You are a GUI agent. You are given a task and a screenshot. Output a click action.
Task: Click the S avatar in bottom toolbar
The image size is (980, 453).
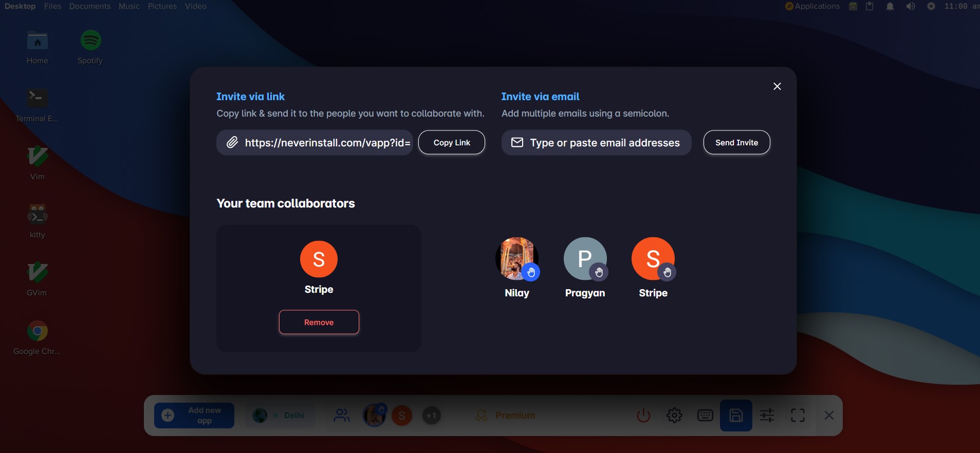coord(402,415)
